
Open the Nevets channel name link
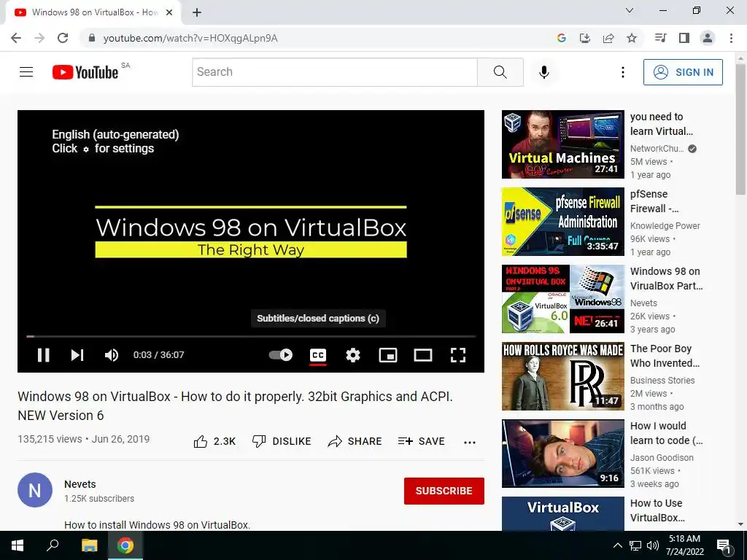click(80, 484)
